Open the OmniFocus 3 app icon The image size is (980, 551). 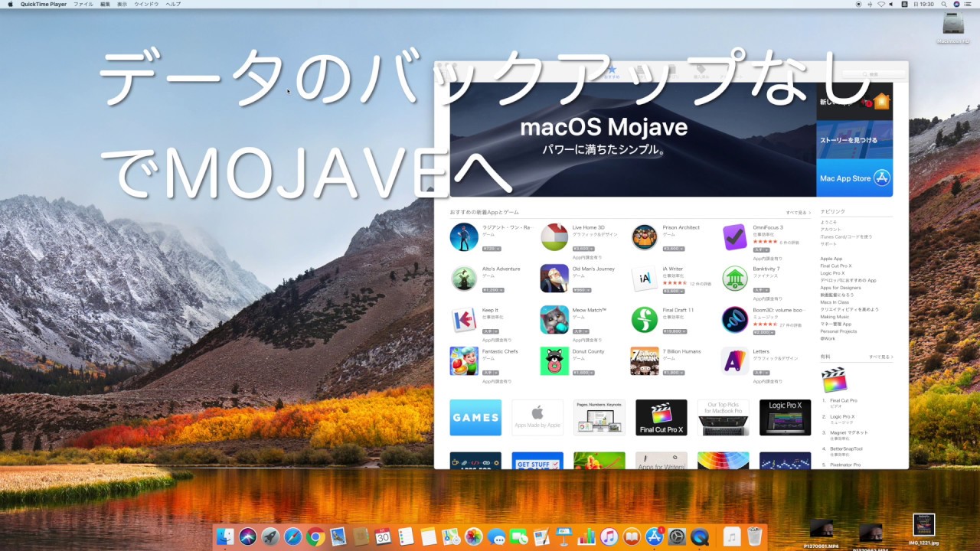[x=735, y=237]
